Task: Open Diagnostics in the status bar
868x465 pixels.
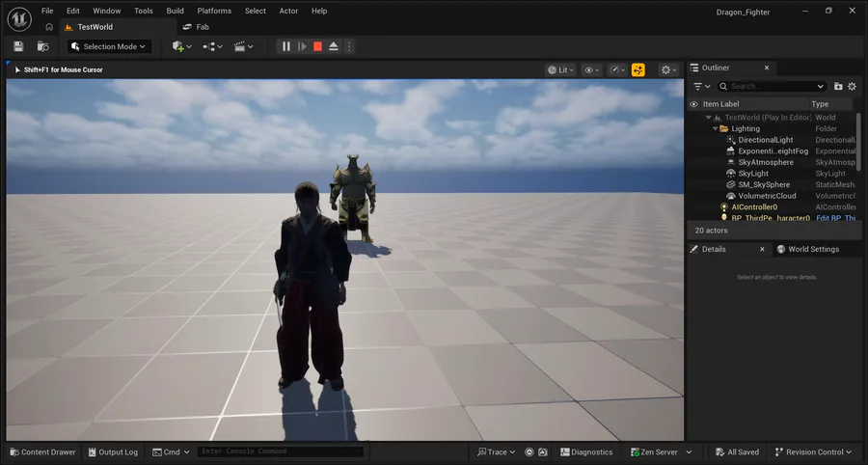Action: 586,452
